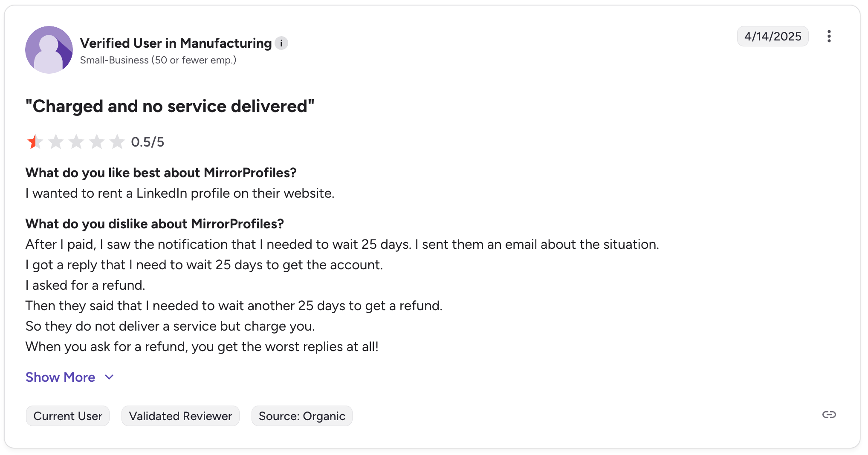The image size is (868, 455).
Task: Click the "What do you dislike" heading
Action: coord(154,224)
